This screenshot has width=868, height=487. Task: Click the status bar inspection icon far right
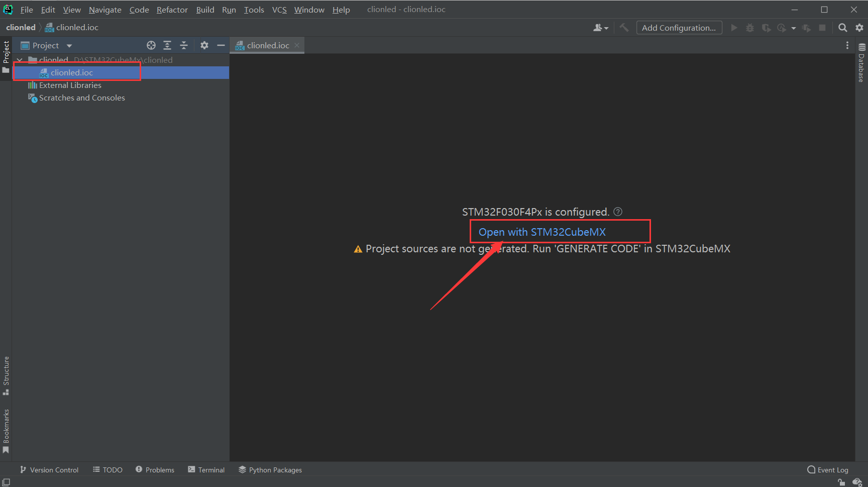pyautogui.click(x=857, y=482)
